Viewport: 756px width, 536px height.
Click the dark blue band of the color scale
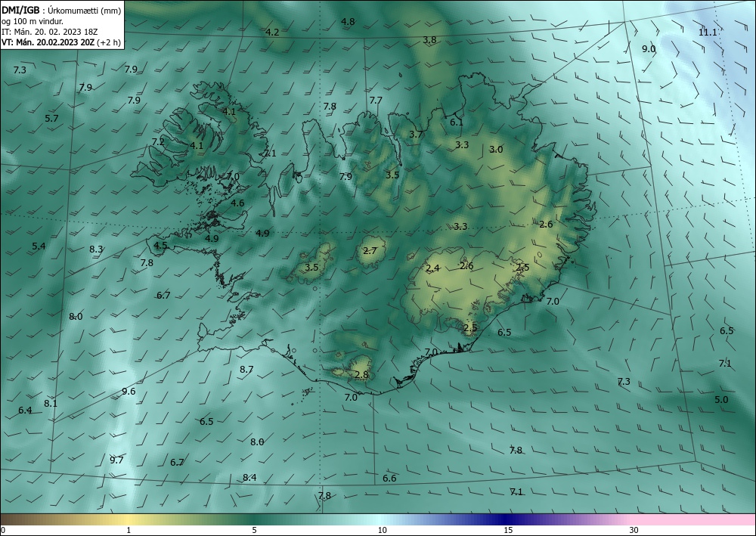coord(503,519)
